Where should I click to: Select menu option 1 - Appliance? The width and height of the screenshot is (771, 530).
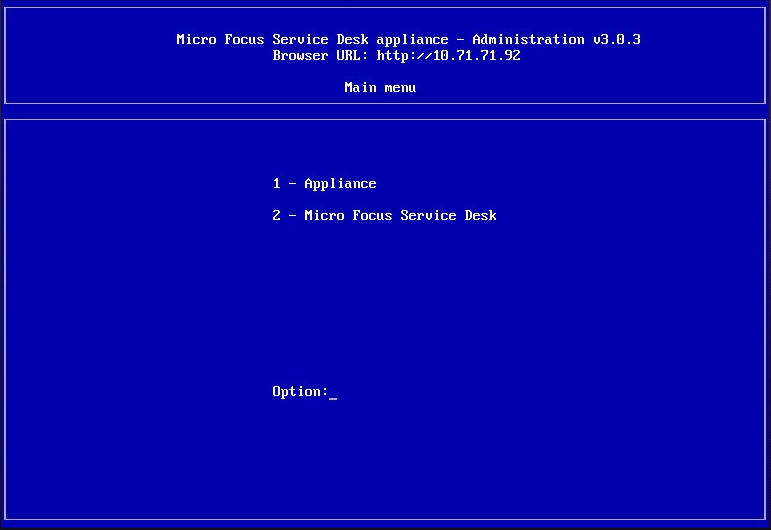pyautogui.click(x=325, y=184)
